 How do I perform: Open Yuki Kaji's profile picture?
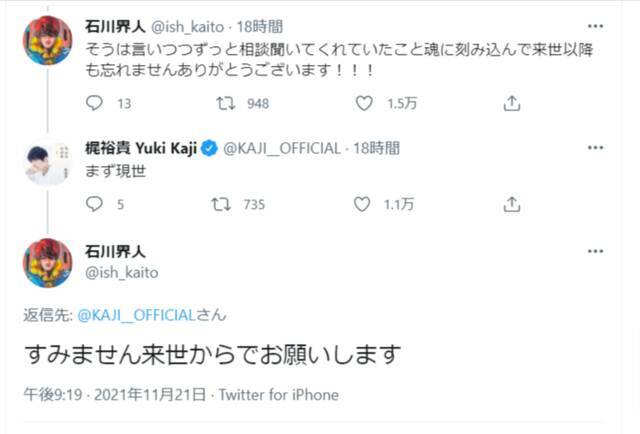coord(47,160)
